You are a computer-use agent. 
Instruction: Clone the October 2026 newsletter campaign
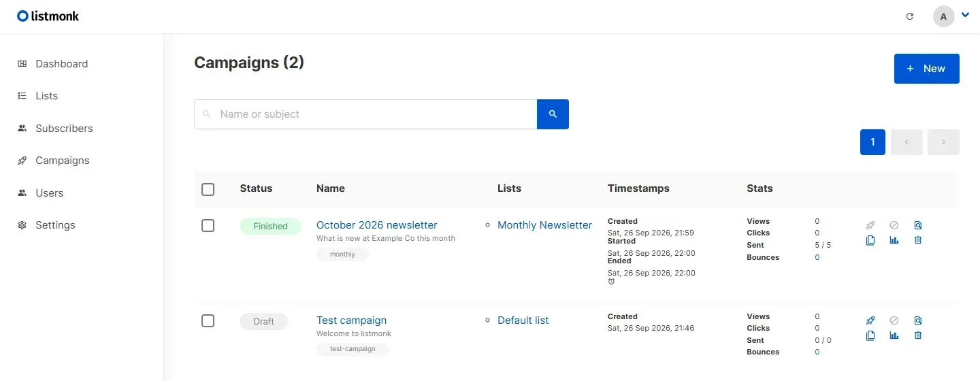click(x=870, y=240)
